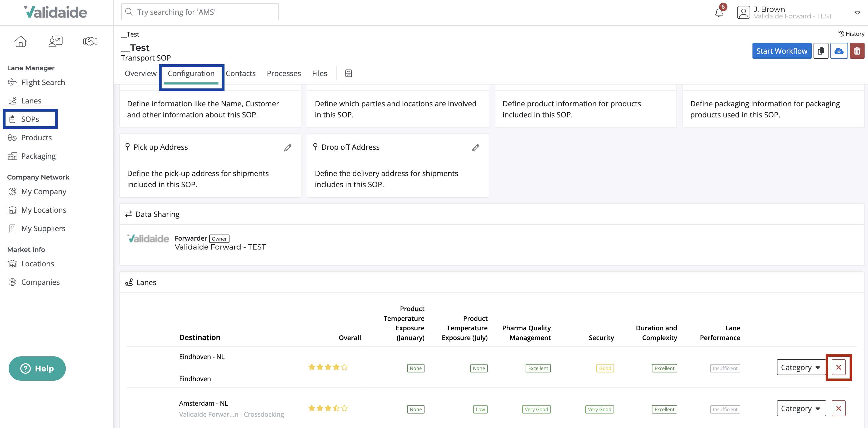Switch to the Configuration tab
This screenshot has height=428, width=868.
click(x=191, y=73)
